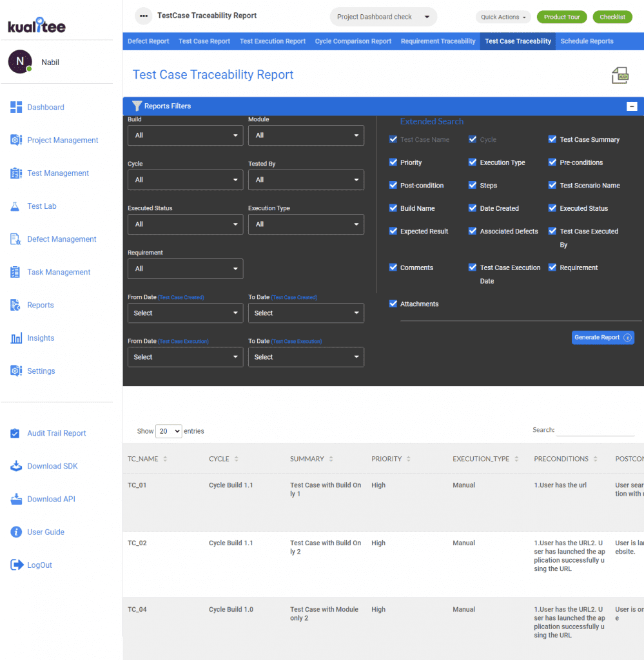Click the LogOut icon
The image size is (644, 660).
pos(16,565)
